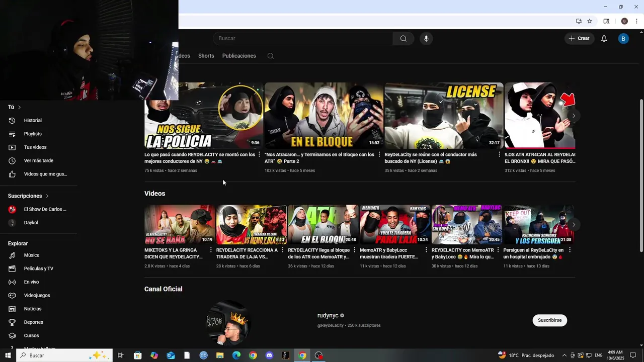Expand the Tú section chevron
The image size is (644, 362).
click(x=20, y=107)
